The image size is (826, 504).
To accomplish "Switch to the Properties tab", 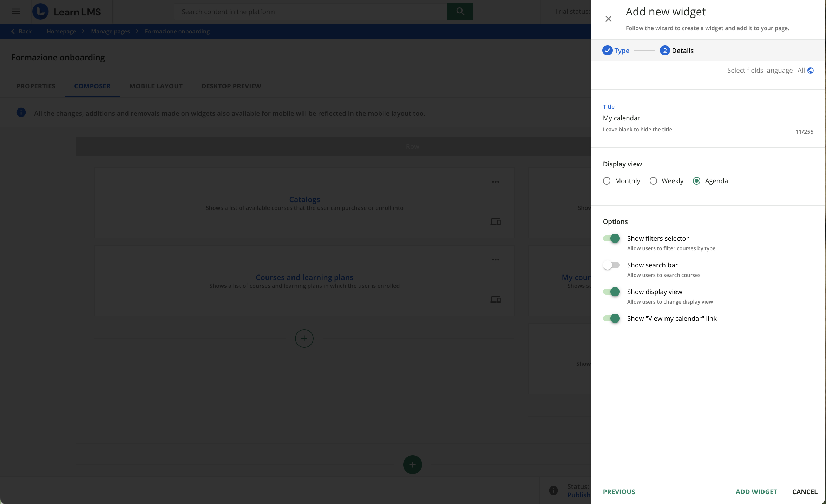I will [x=36, y=86].
